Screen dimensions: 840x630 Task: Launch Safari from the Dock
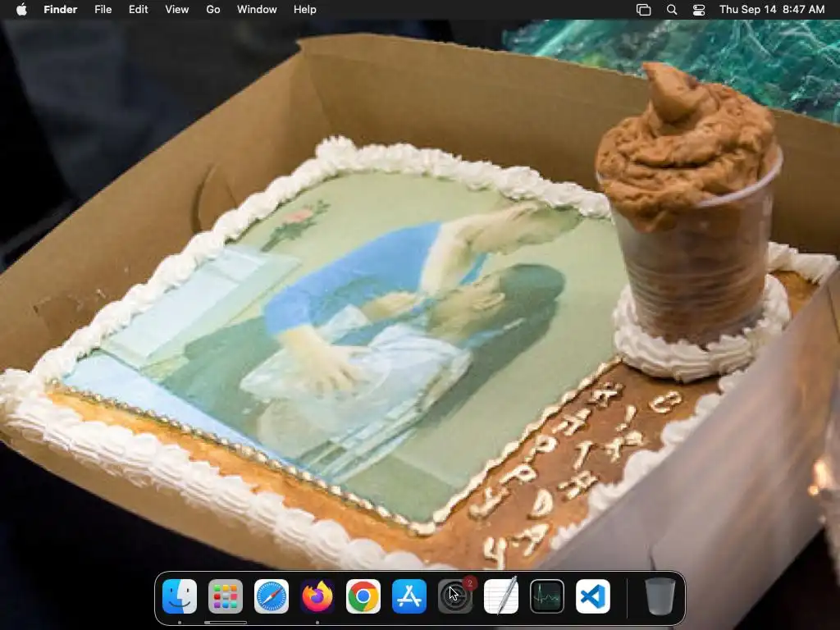(272, 596)
